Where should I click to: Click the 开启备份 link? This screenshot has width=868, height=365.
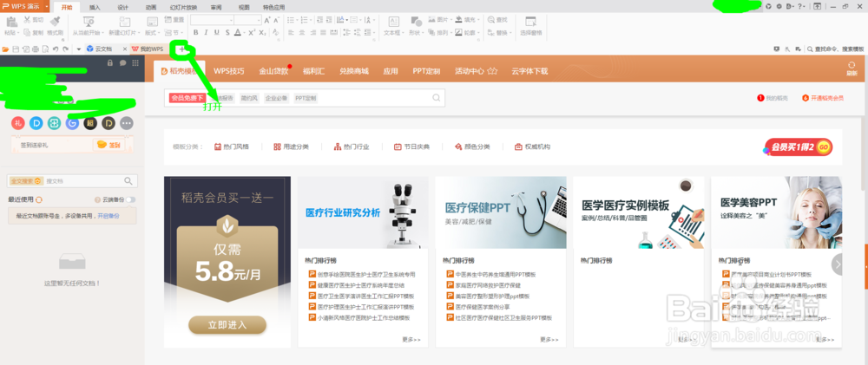(108, 216)
